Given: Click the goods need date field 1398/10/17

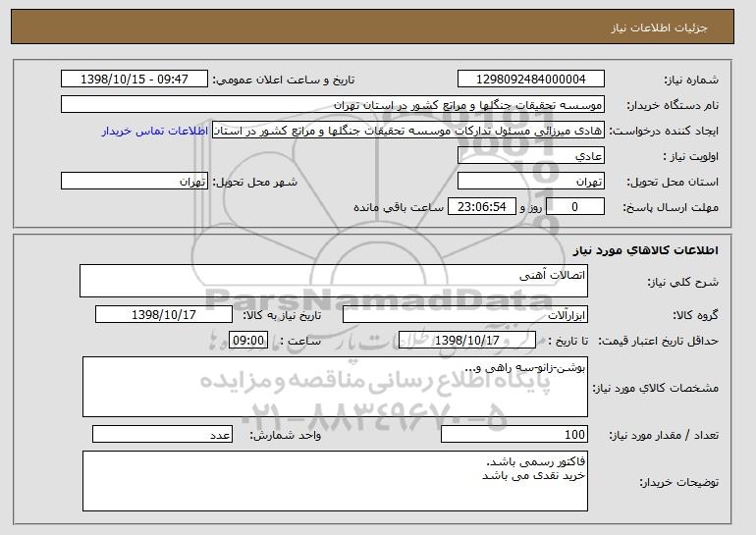Looking at the screenshot, I should (x=164, y=315).
